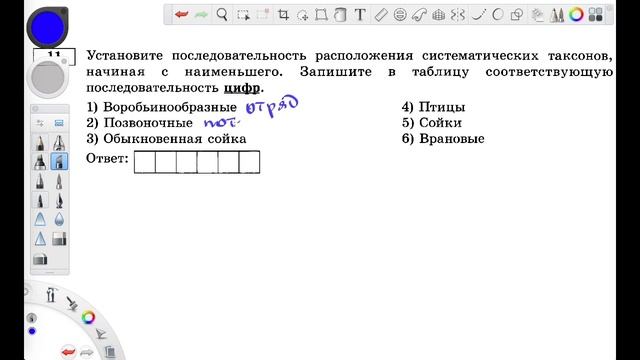The height and width of the screenshot is (360, 640).
Task: Enable the Ellipse guide
Action: [x=400, y=15]
